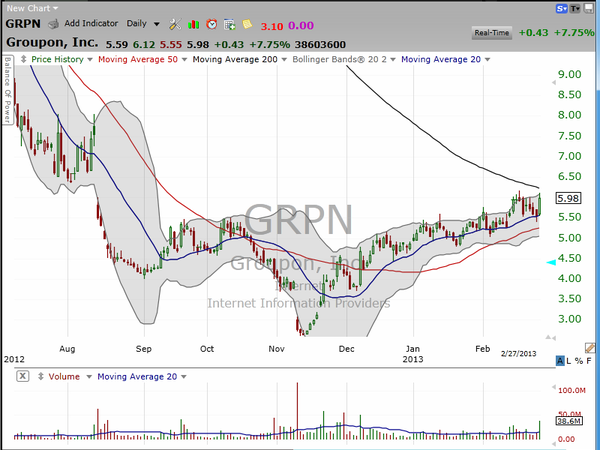The image size is (600, 450).
Task: Open drawing tools pencil icon
Action: coord(590,348)
